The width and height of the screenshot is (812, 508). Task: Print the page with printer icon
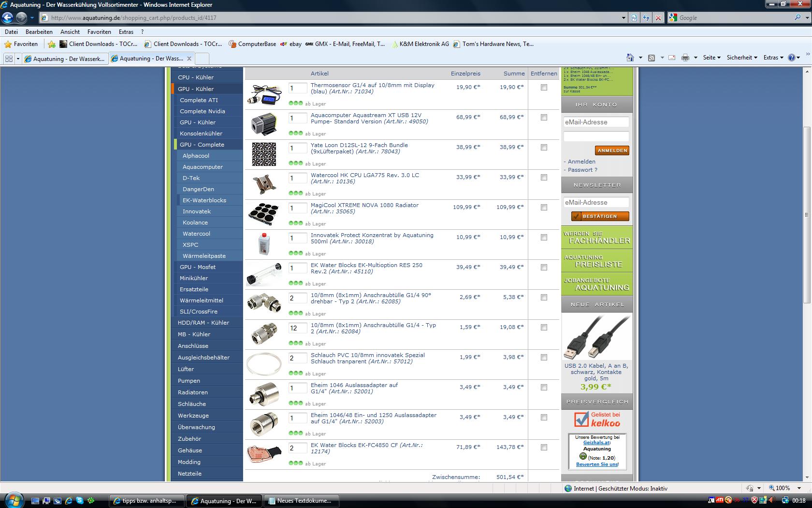685,58
